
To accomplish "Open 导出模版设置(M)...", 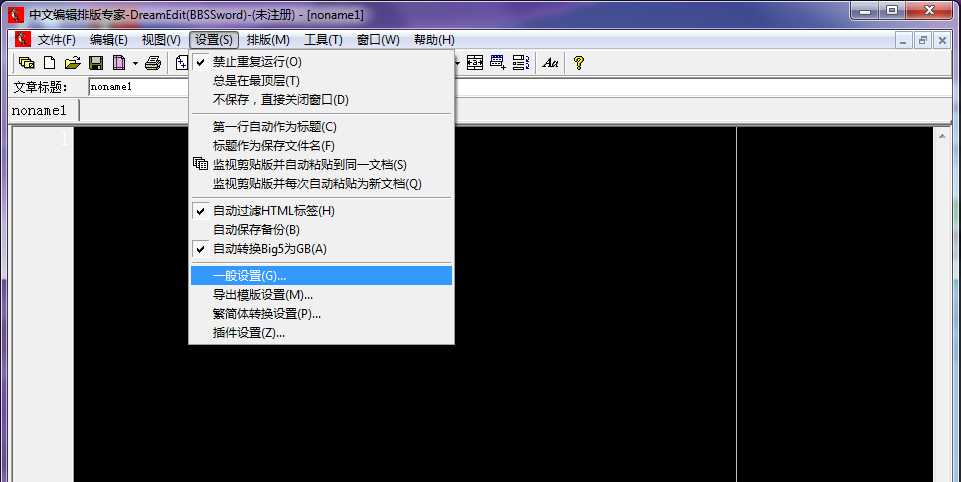I will pos(321,295).
